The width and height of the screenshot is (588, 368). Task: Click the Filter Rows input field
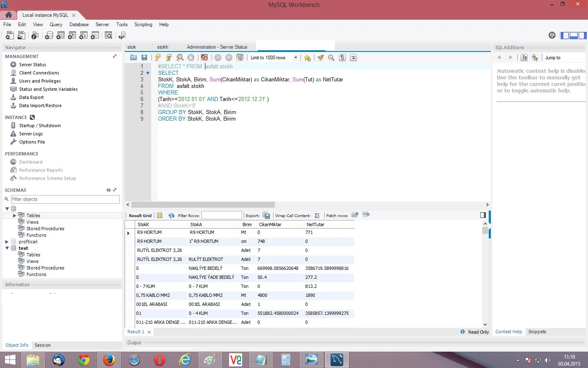pyautogui.click(x=222, y=215)
